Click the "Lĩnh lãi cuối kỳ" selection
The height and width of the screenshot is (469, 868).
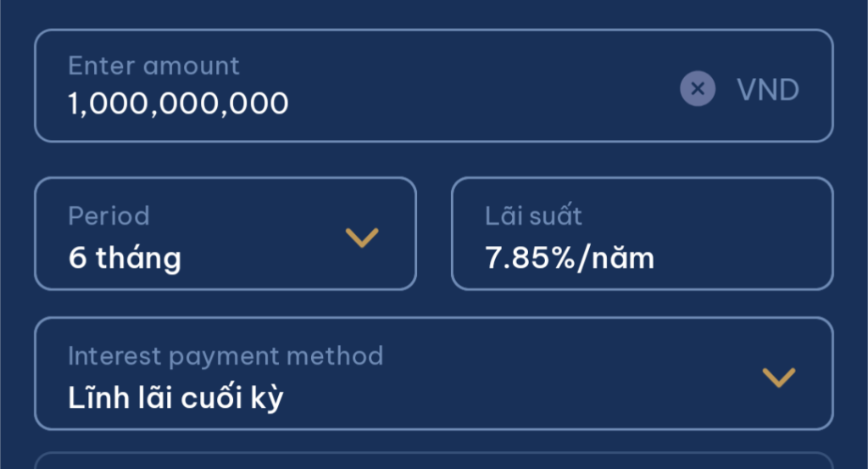click(x=175, y=397)
